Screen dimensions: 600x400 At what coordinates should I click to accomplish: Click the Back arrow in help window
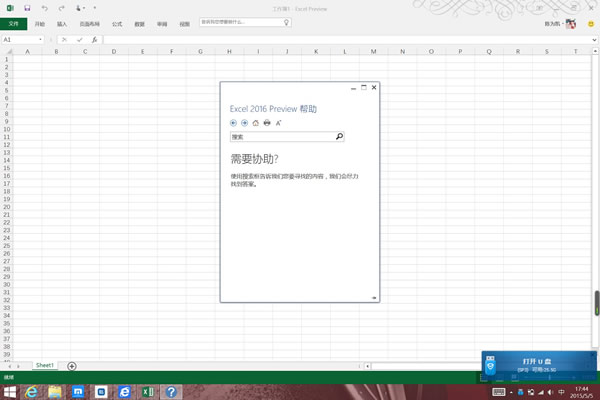[234, 122]
